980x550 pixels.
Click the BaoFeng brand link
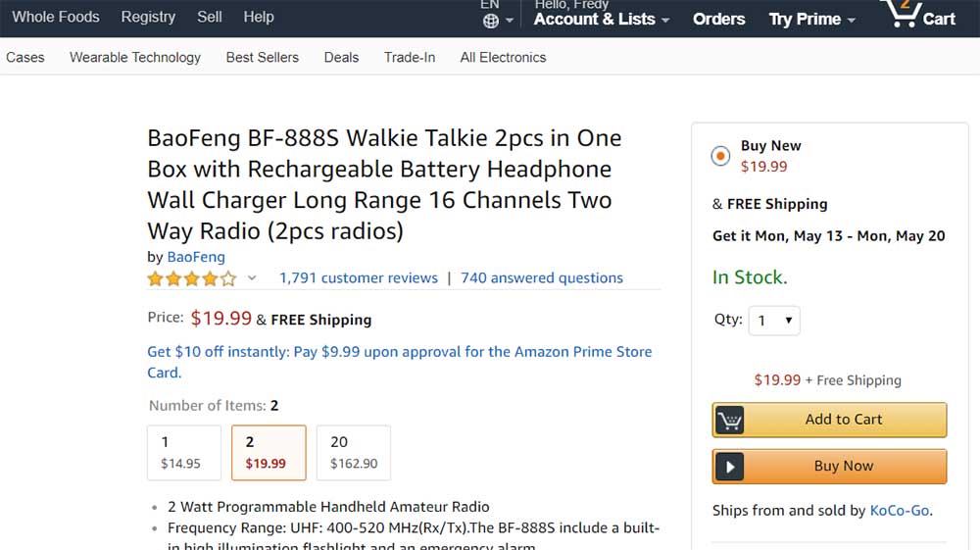click(196, 257)
